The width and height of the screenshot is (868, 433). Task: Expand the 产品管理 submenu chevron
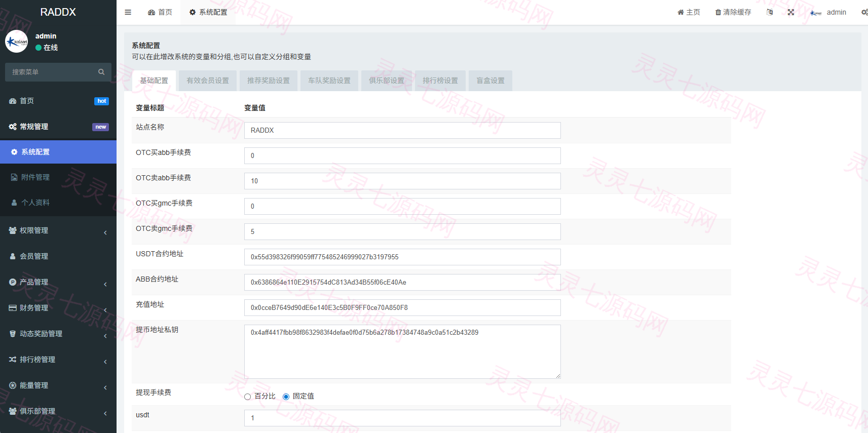pos(105,284)
